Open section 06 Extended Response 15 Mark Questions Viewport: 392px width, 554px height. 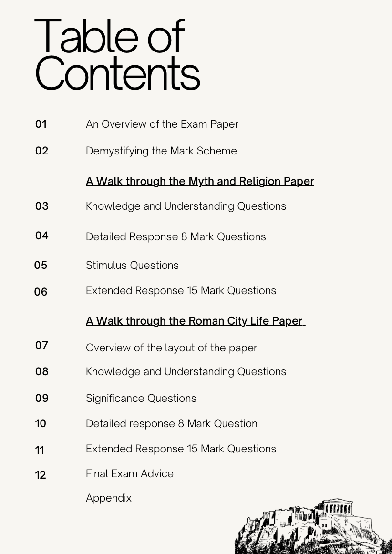181,291
